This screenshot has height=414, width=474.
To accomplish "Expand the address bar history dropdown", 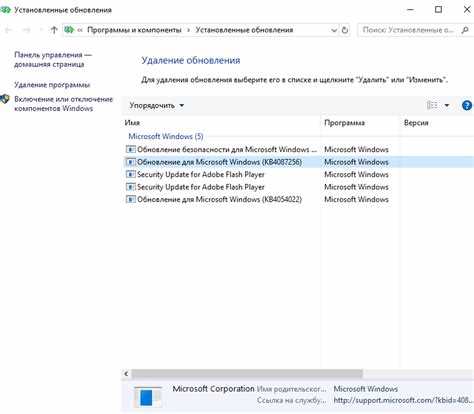I will pyautogui.click(x=334, y=30).
